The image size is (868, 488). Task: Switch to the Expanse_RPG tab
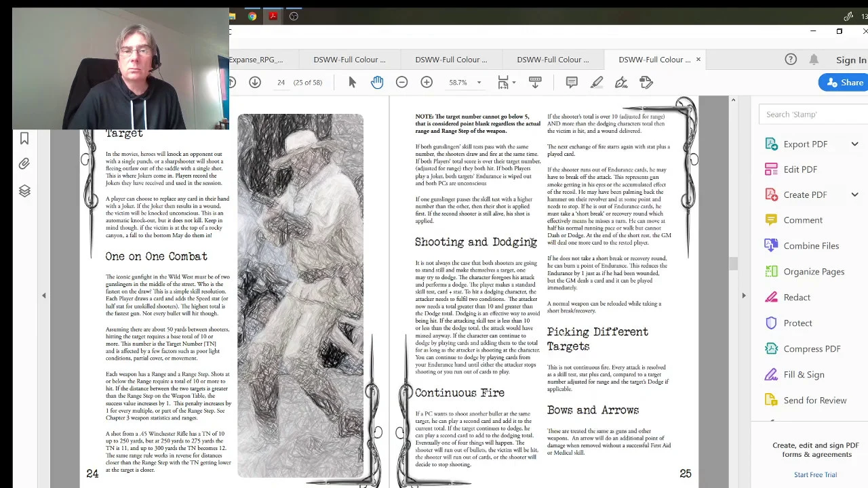[257, 60]
